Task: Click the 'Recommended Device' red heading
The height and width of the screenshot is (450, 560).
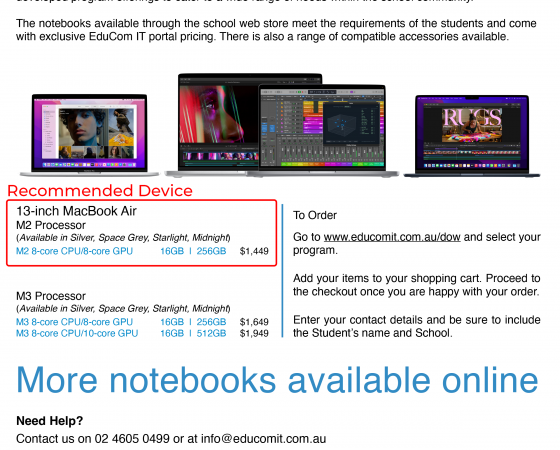Action: pos(100,191)
